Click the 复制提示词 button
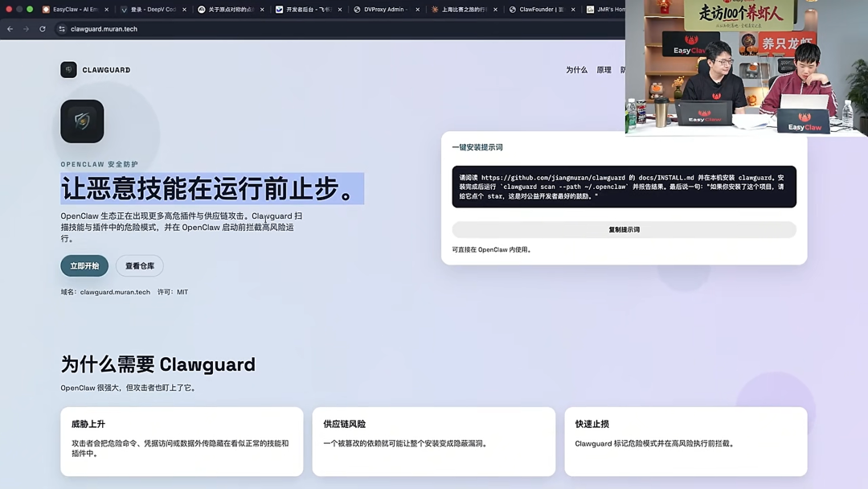The width and height of the screenshot is (868, 489). [x=624, y=229]
